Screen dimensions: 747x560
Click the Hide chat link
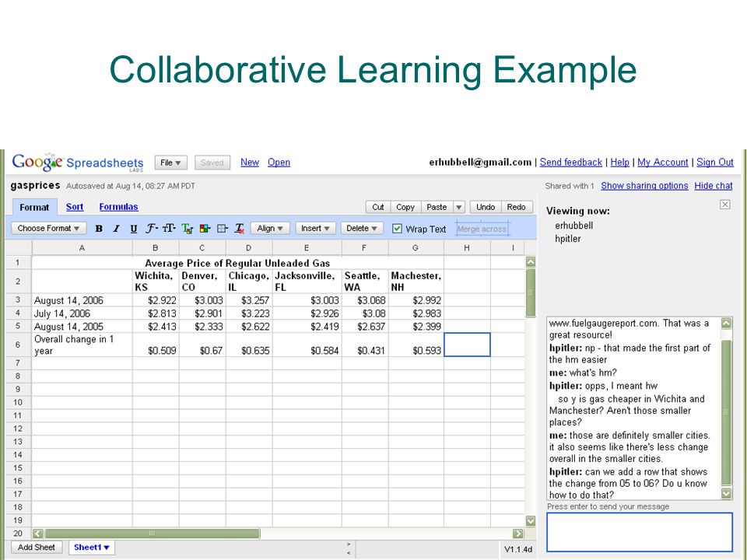714,186
